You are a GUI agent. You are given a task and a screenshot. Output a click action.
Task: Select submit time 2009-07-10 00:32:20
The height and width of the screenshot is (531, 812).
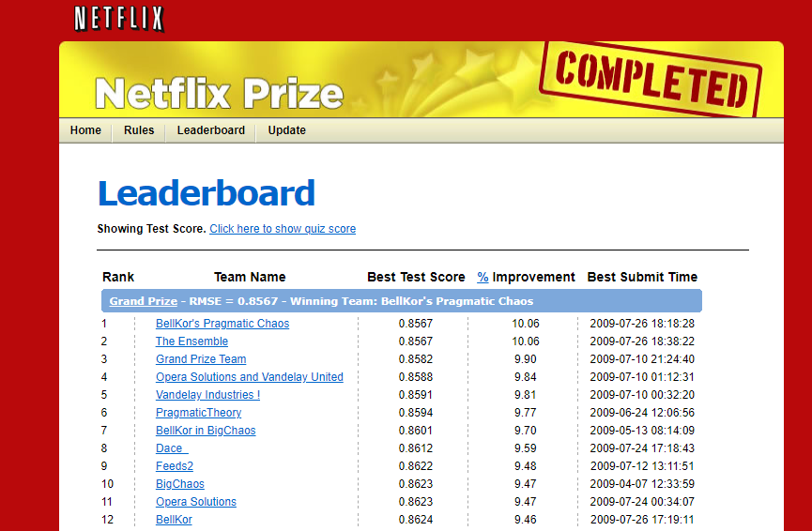coord(642,395)
